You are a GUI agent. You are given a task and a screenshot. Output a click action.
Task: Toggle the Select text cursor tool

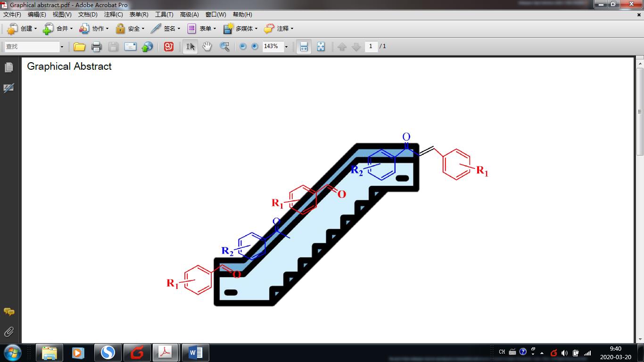[x=190, y=47]
